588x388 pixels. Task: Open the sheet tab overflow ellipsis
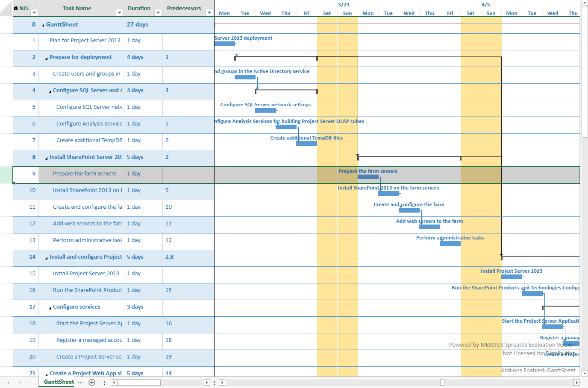coord(80,382)
